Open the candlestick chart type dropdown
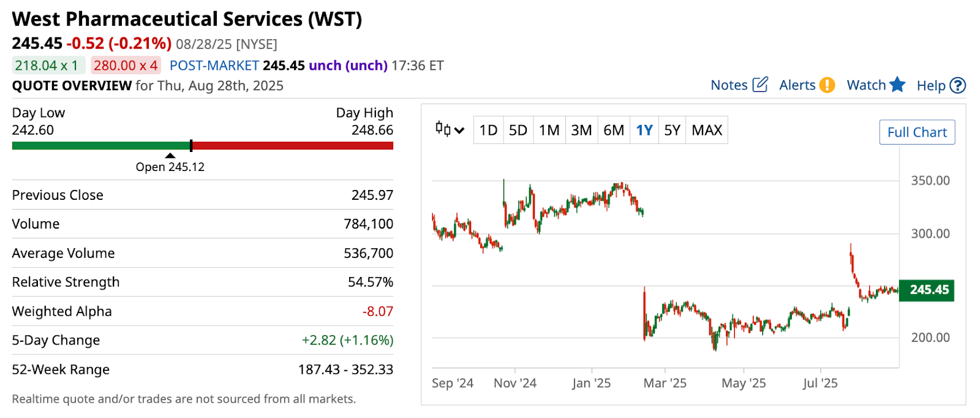This screenshot has width=980, height=418. (x=450, y=129)
